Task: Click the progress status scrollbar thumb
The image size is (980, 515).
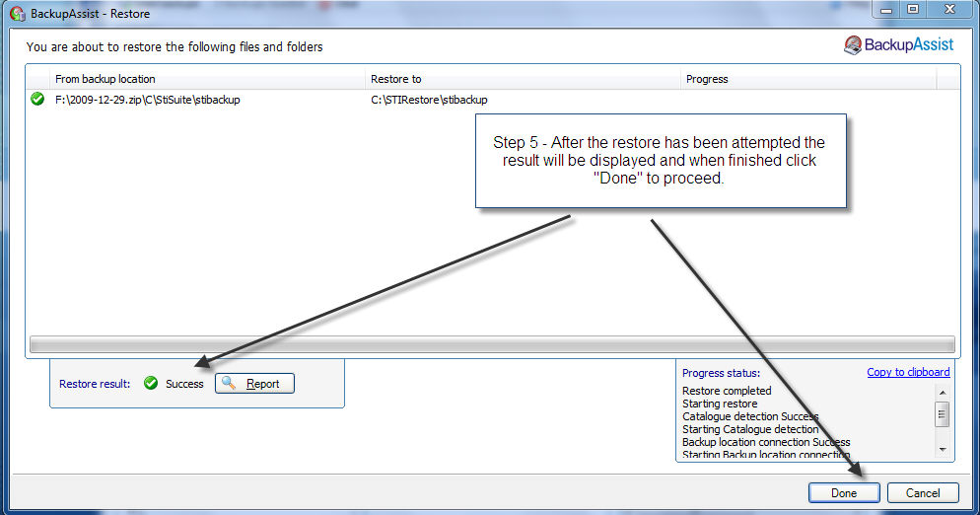Action: 943,414
